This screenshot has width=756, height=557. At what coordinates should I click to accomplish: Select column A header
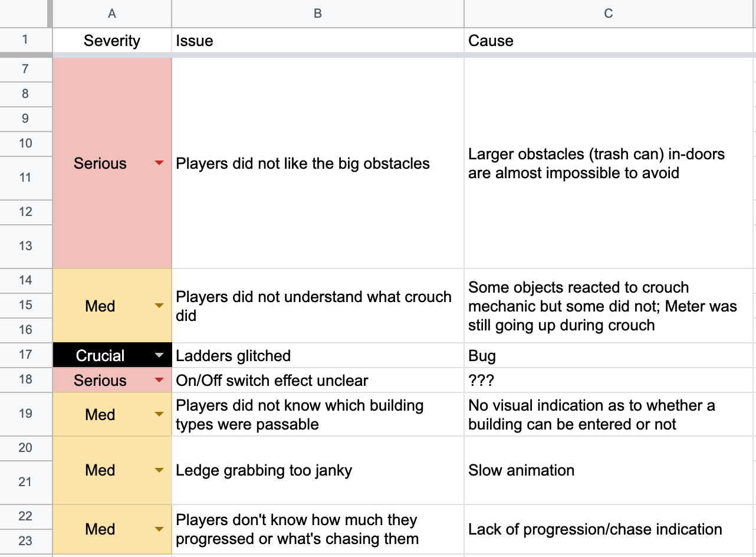[x=112, y=13]
